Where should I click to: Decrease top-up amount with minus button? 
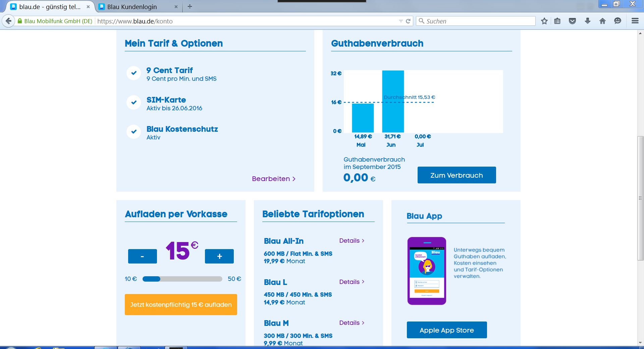pos(142,256)
